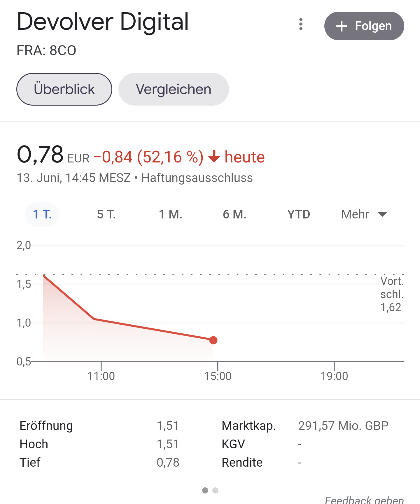Open the three-dot more options menu

point(301,24)
